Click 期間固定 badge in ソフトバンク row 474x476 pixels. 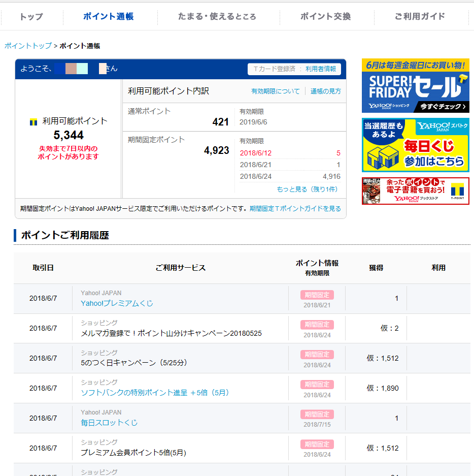(317, 385)
